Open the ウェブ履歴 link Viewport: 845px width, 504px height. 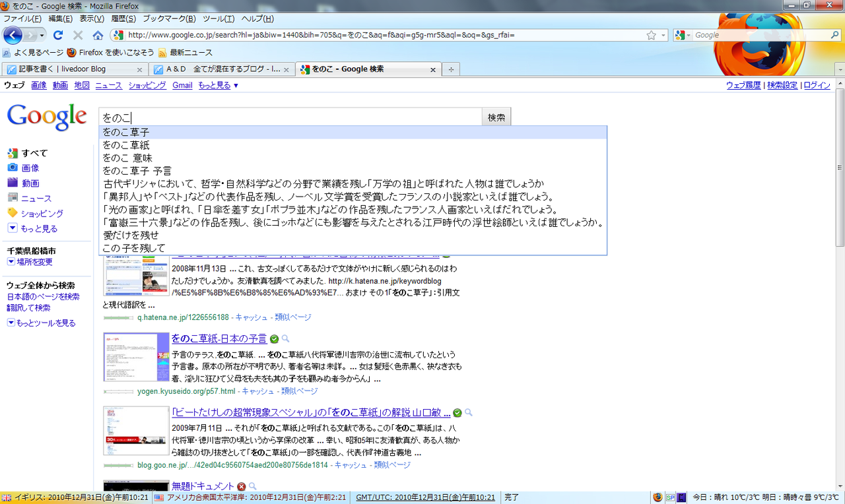point(743,85)
